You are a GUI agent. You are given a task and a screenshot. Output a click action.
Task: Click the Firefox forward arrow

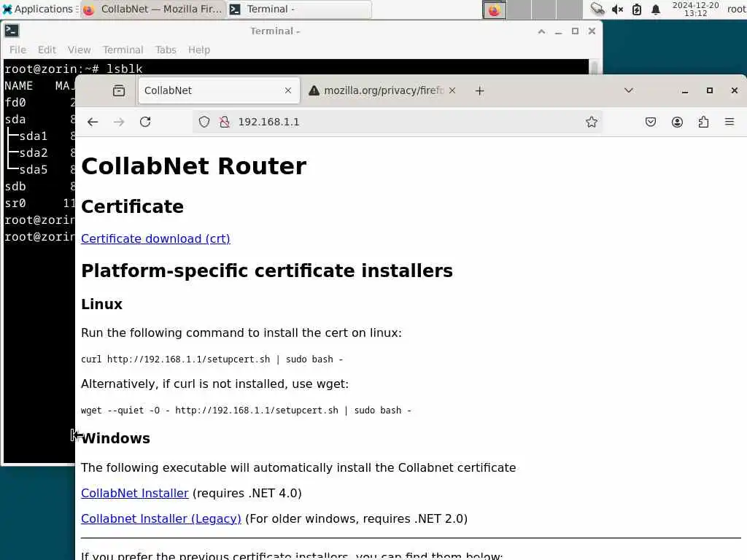pos(119,122)
